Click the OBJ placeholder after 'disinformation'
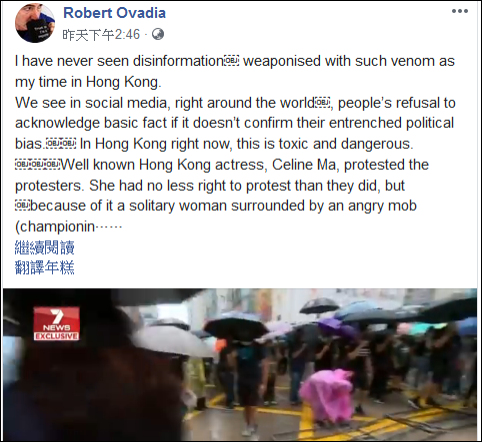Viewport: 482px width, 442px height. coord(232,61)
